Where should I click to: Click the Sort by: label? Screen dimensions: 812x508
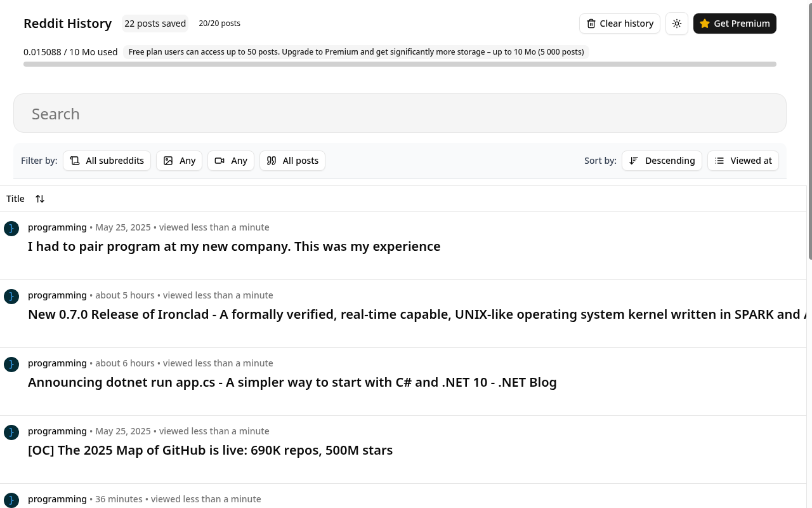600,161
